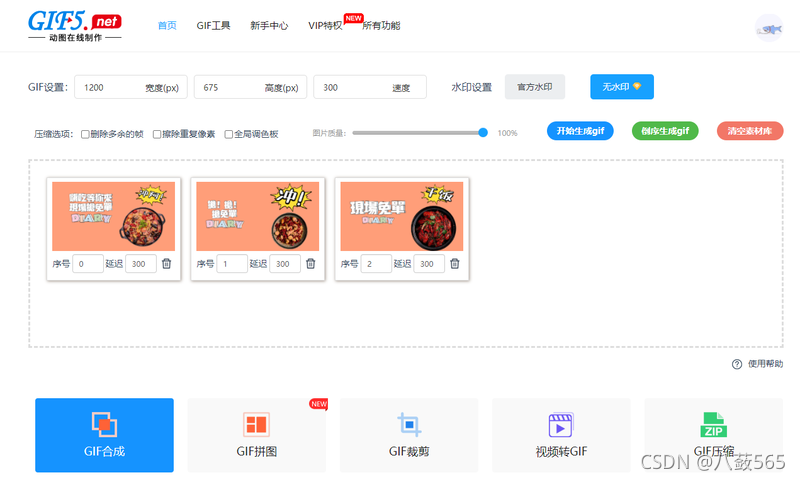
Task: Open the GIF压缩 ZIP tool card
Action: [713, 435]
